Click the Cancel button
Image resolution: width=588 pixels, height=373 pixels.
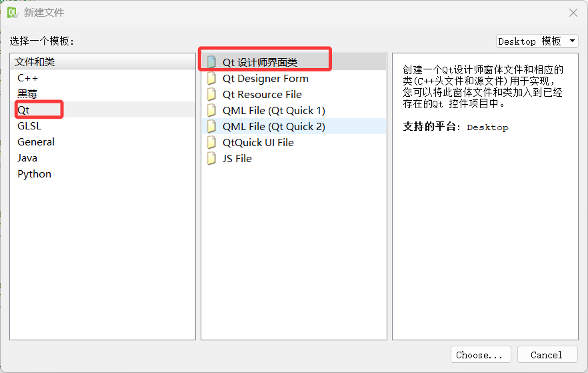pyautogui.click(x=547, y=354)
